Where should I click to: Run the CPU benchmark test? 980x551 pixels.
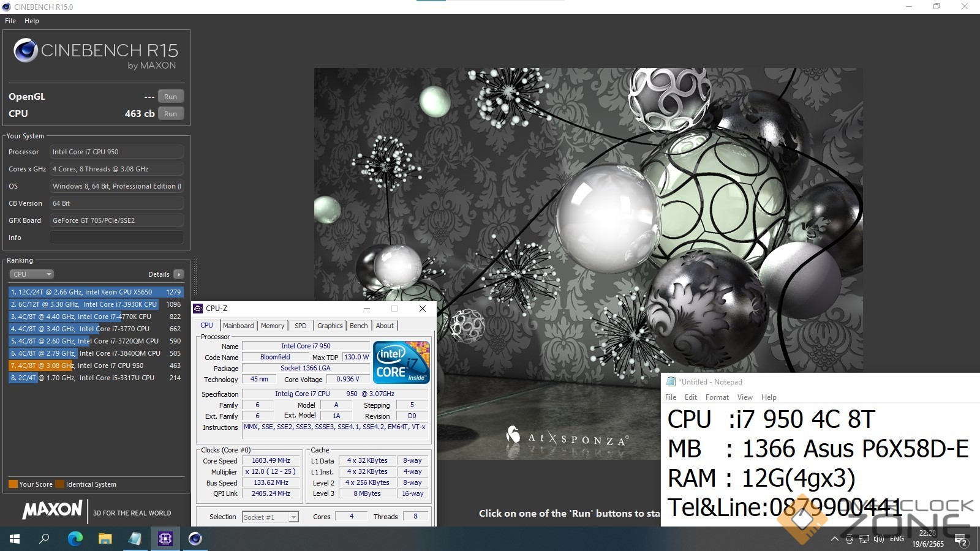coord(170,114)
